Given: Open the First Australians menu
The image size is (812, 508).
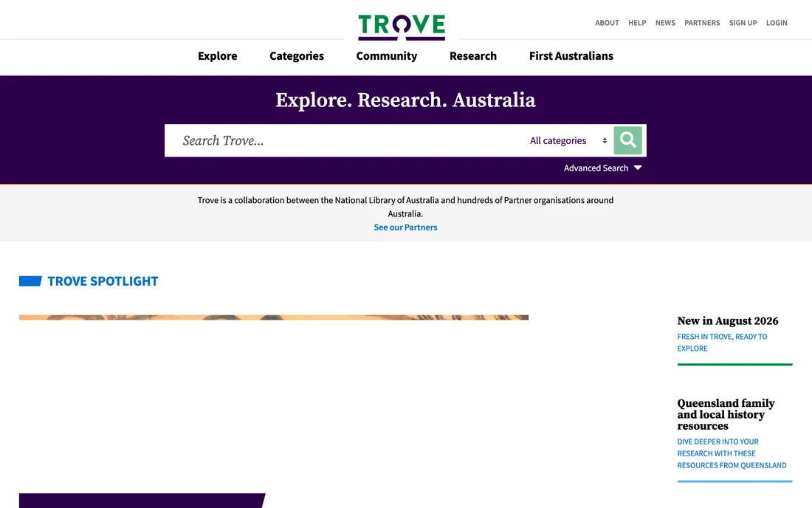Looking at the screenshot, I should 571,56.
